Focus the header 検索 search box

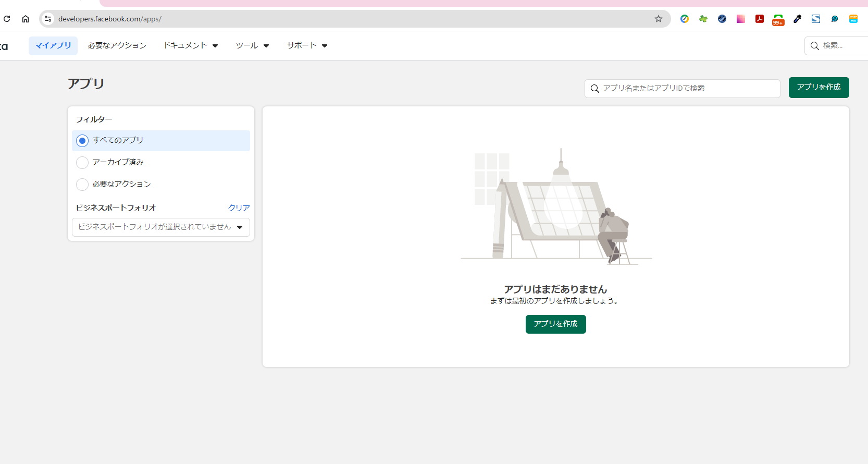(x=837, y=46)
